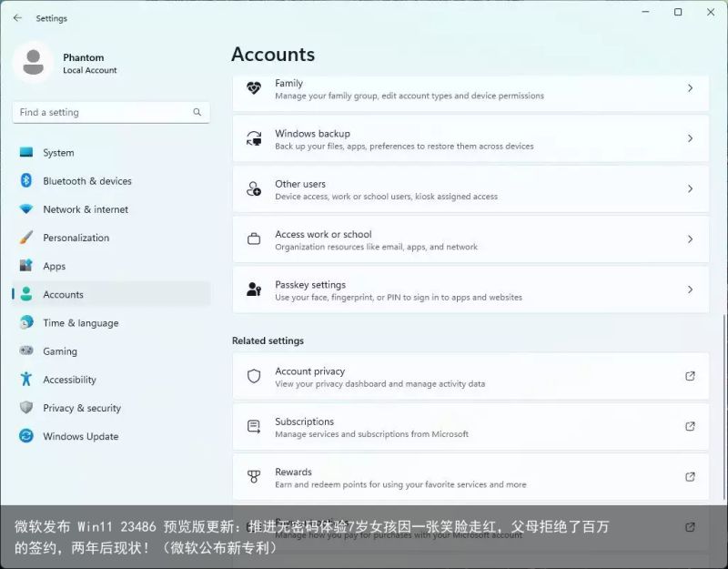Go to Bluetooth & devices
728x569 pixels.
(x=111, y=180)
